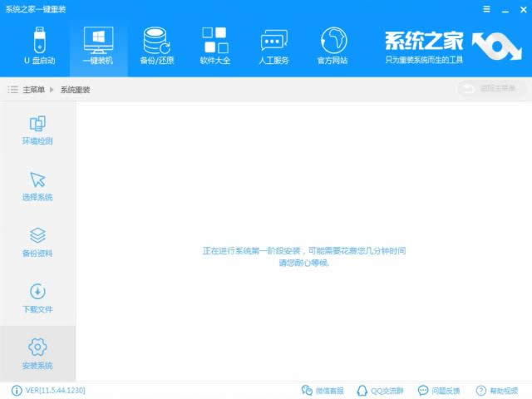The width and height of the screenshot is (532, 399).
Task: Open QQ交流群 group link
Action: coord(381,391)
